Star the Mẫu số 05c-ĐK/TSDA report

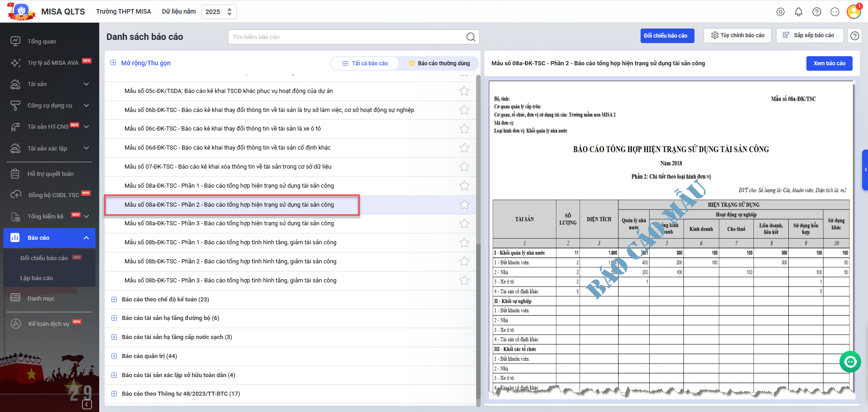click(464, 91)
